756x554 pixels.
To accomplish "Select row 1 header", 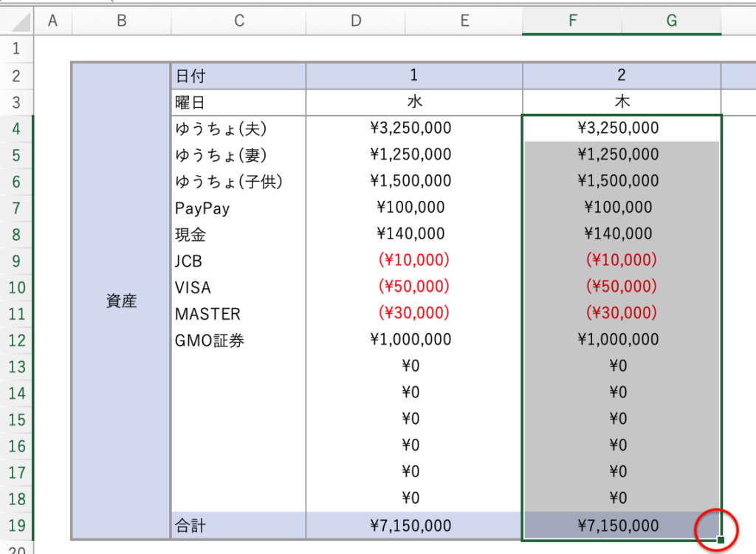I will coord(17,49).
